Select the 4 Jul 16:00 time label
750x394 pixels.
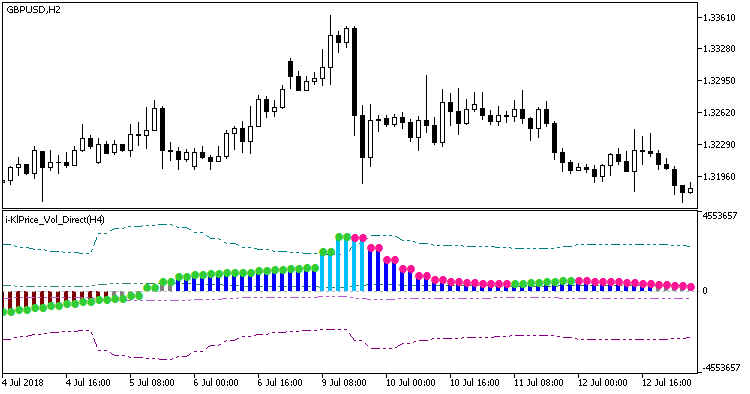click(x=88, y=383)
